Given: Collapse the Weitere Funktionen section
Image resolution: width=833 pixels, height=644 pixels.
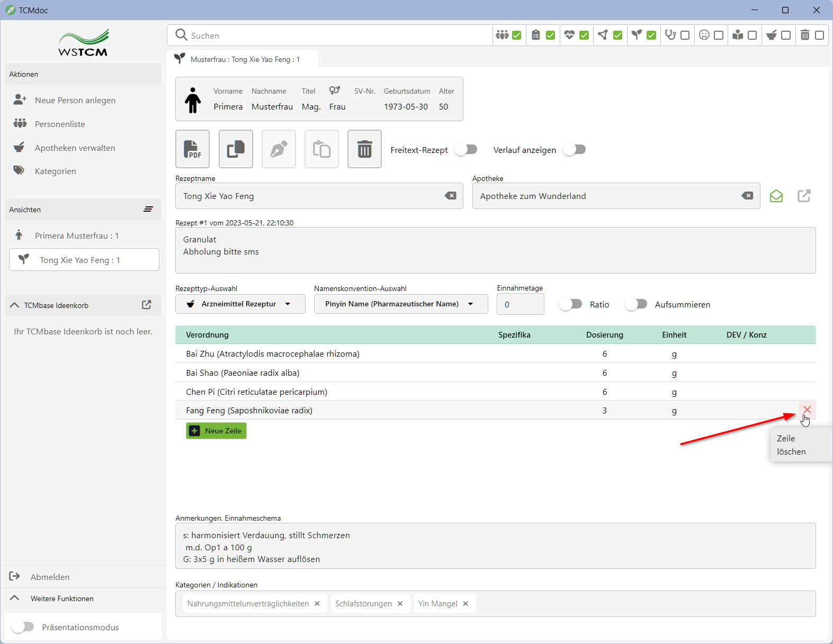Looking at the screenshot, I should (x=15, y=598).
